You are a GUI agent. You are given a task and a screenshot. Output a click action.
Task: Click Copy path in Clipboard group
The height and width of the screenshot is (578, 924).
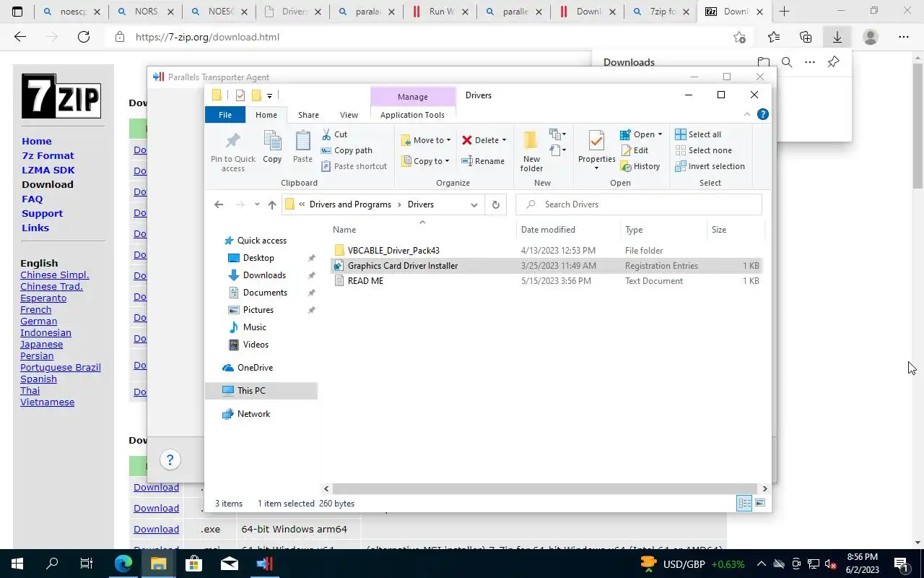tap(346, 150)
